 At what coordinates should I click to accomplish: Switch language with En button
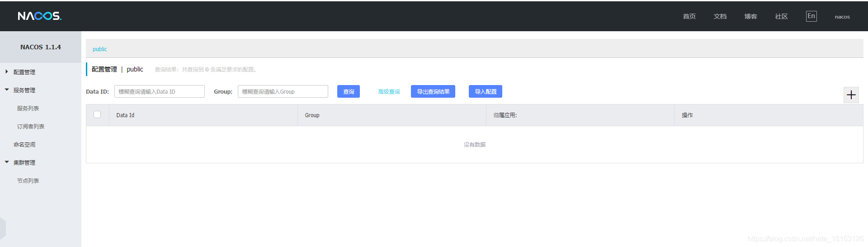coord(811,16)
